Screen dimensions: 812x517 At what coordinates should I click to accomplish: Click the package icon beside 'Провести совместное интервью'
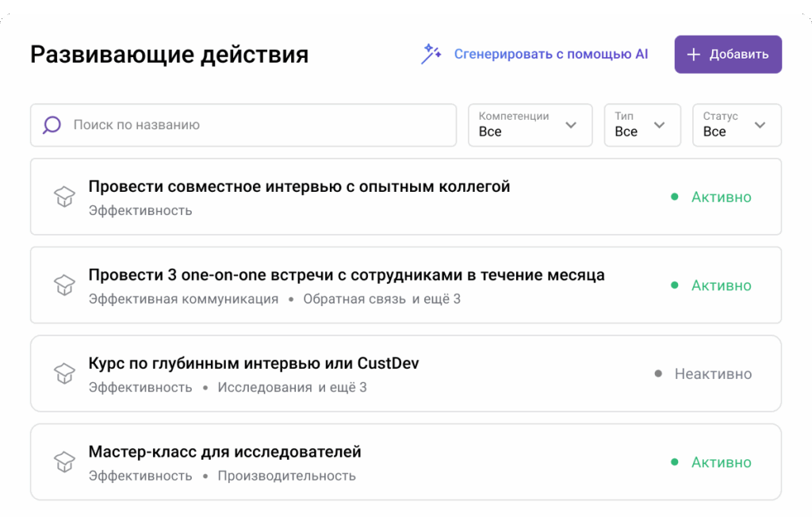pyautogui.click(x=63, y=197)
